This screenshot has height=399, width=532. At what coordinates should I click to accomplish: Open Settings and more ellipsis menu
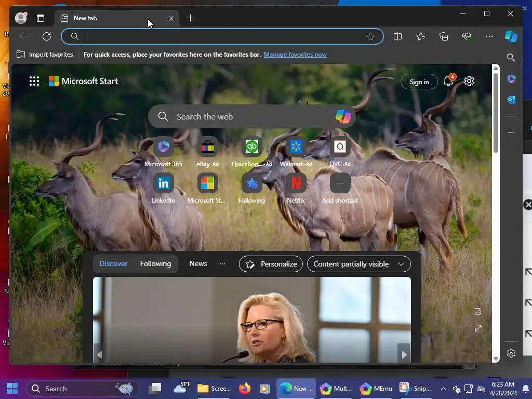(x=489, y=36)
